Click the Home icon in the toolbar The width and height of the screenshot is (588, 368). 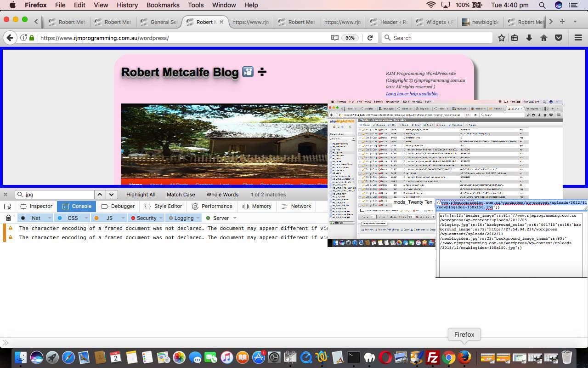point(544,38)
